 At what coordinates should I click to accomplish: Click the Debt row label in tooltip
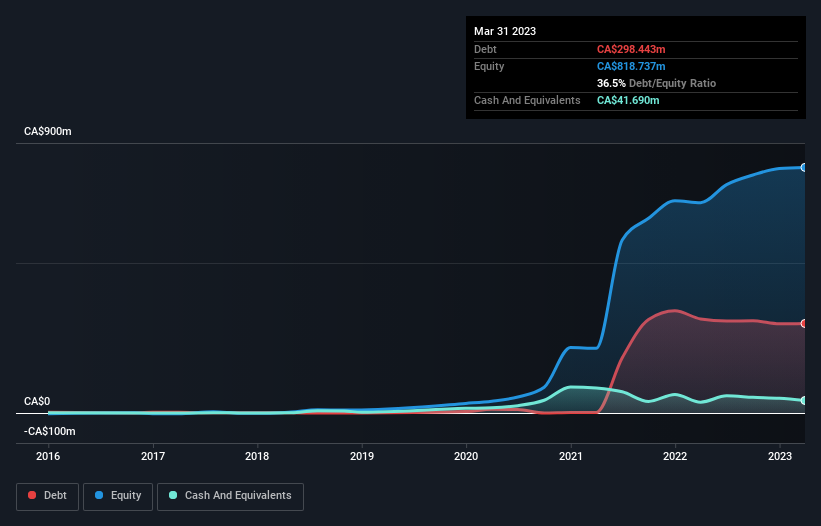(x=485, y=49)
